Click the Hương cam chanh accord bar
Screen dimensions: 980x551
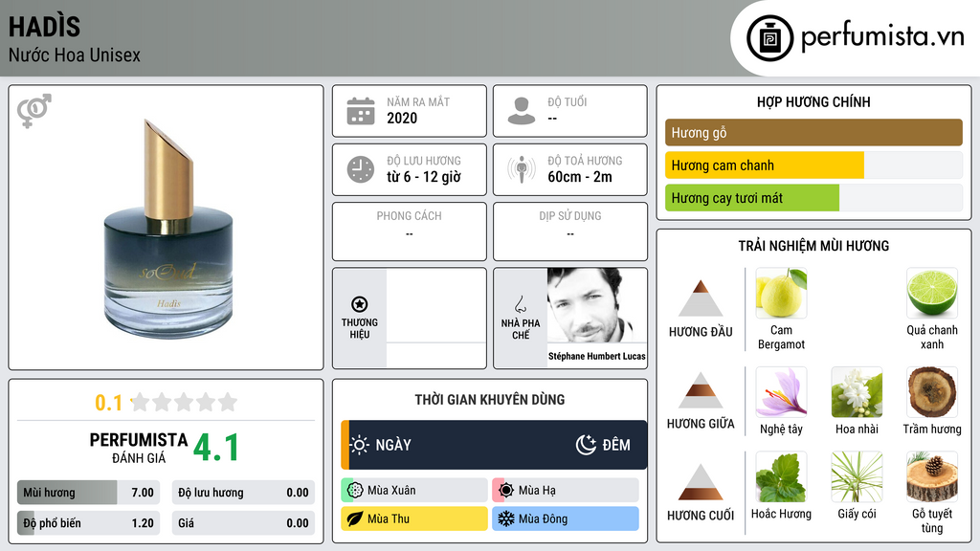[x=813, y=165]
